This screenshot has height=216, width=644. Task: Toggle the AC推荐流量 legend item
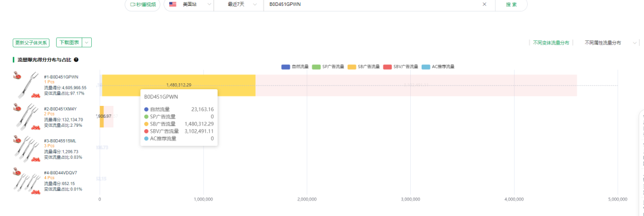438,67
